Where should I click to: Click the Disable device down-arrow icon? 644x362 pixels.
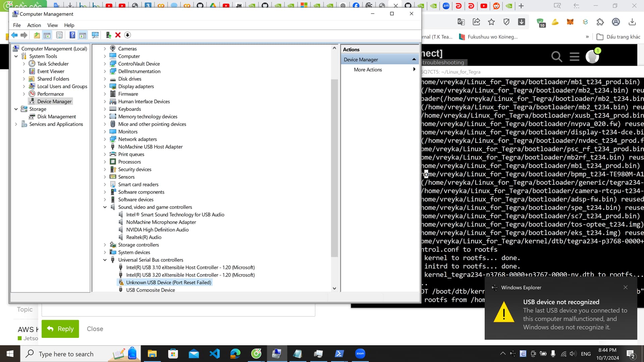pos(127,35)
